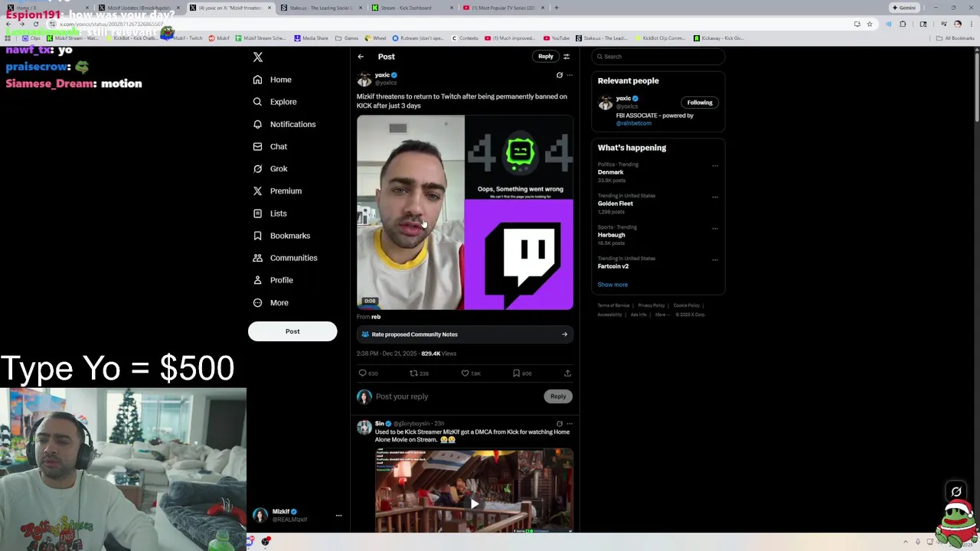
Task: Expand the More menu in the sidebar
Action: [270, 302]
